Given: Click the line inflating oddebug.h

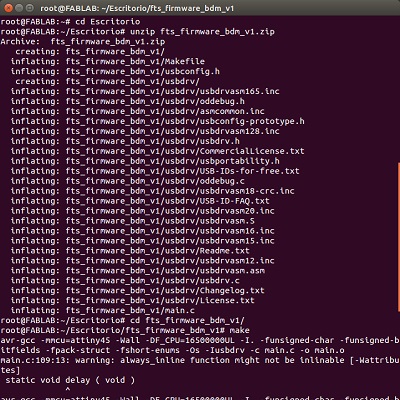Looking at the screenshot, I should (x=128, y=102).
